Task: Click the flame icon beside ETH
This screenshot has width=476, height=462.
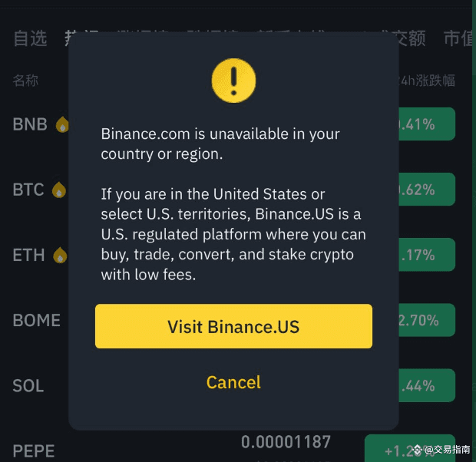Action: (x=60, y=256)
